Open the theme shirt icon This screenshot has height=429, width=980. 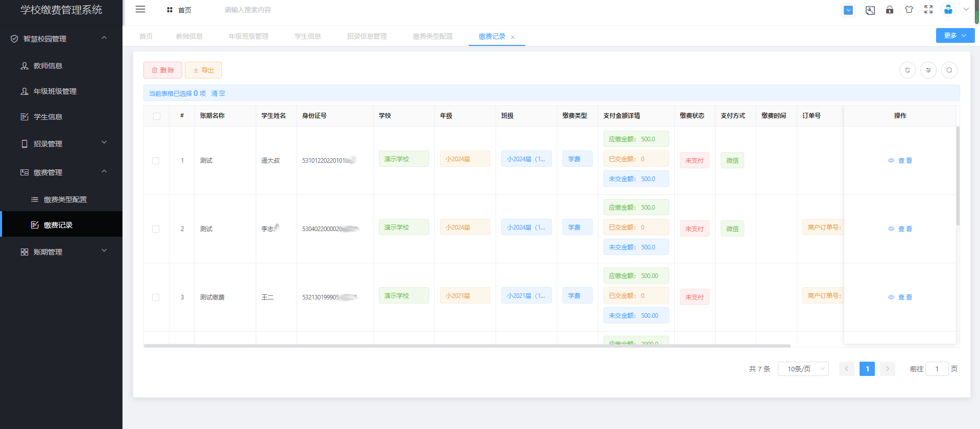pyautogui.click(x=909, y=10)
